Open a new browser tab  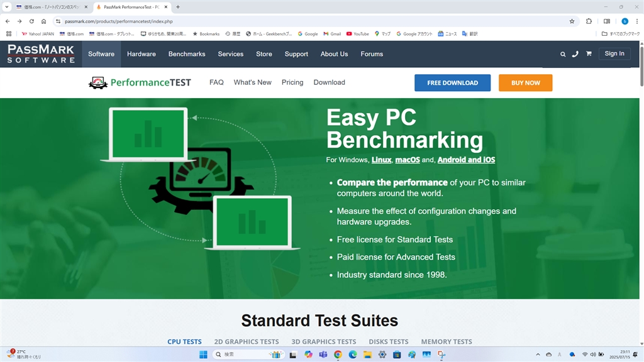click(178, 7)
